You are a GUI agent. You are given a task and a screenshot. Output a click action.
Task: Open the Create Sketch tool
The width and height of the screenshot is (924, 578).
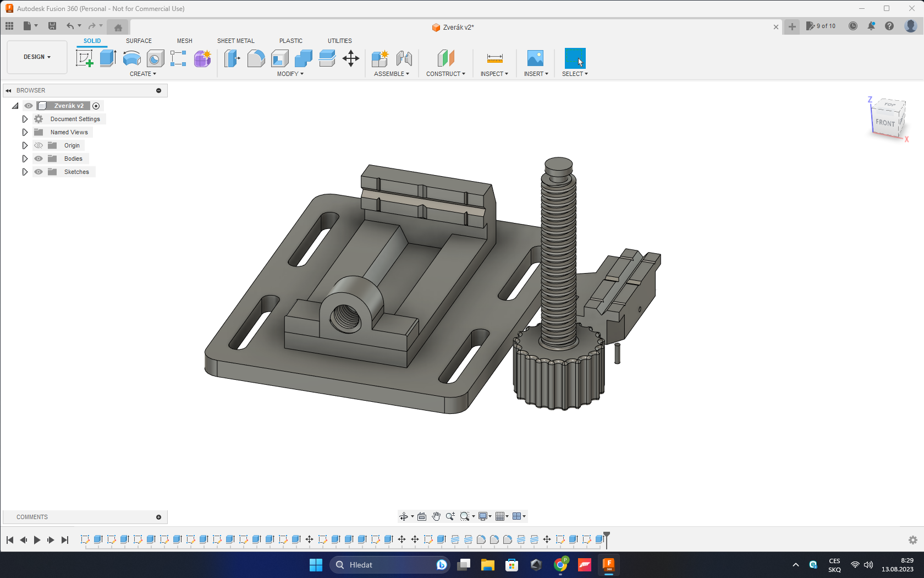(84, 58)
